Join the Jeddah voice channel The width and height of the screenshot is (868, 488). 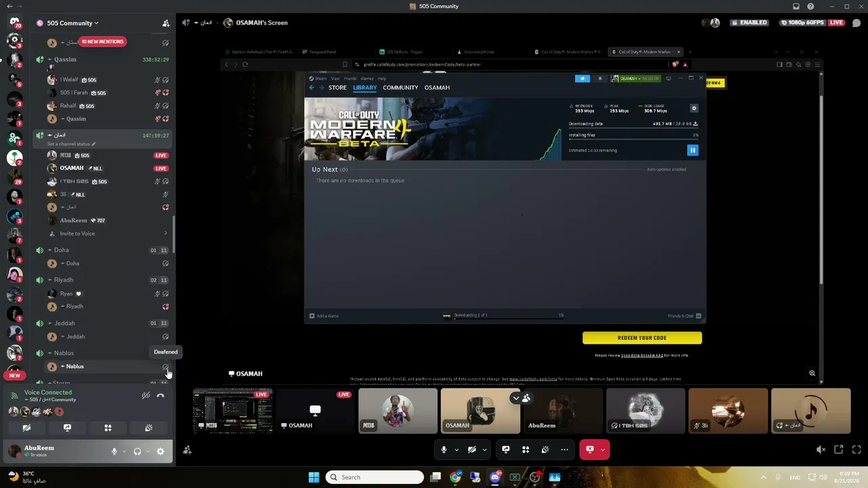pos(104,323)
